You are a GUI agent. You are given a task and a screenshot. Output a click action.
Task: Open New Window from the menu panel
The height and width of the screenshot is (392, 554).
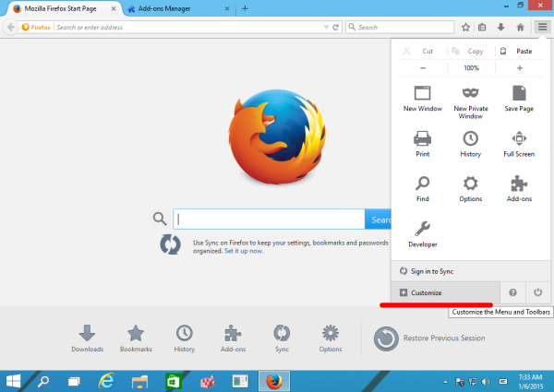tap(423, 99)
